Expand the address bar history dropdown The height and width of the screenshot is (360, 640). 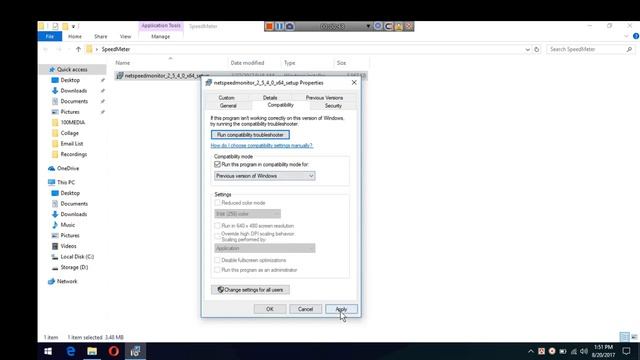point(527,49)
